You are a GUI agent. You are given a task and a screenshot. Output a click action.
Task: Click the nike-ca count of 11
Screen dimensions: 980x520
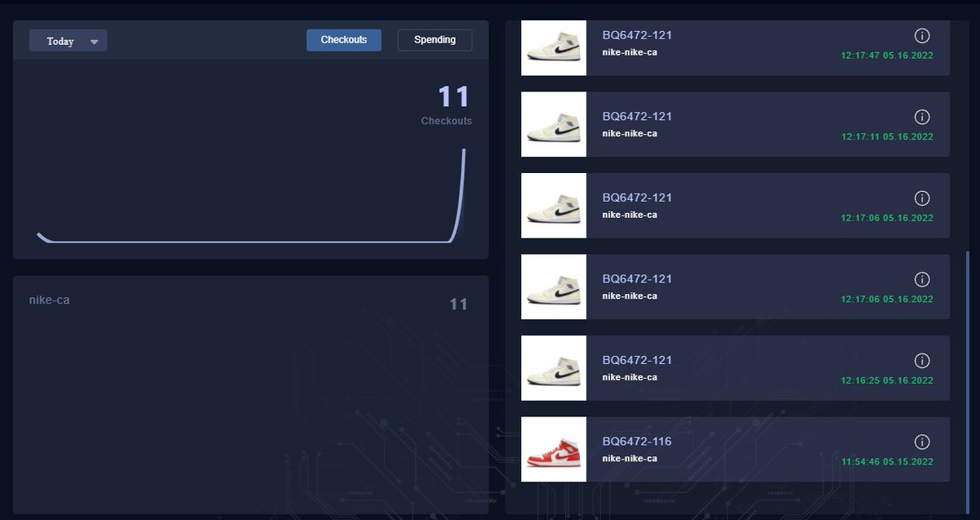pos(459,304)
